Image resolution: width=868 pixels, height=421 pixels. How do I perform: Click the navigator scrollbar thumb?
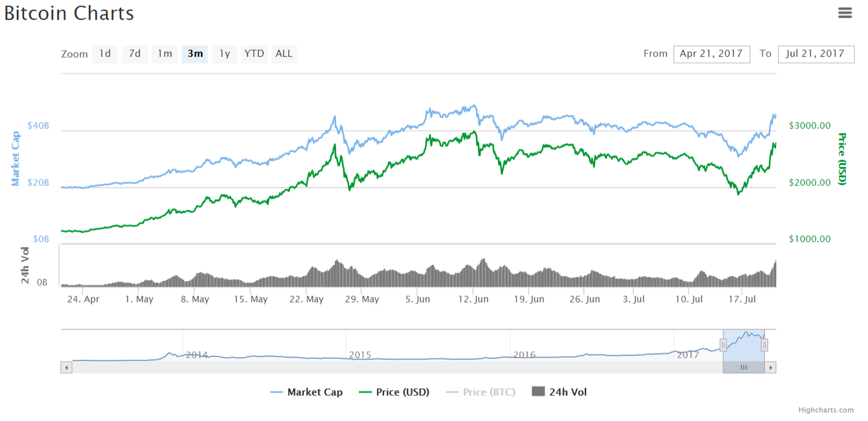[x=744, y=367]
